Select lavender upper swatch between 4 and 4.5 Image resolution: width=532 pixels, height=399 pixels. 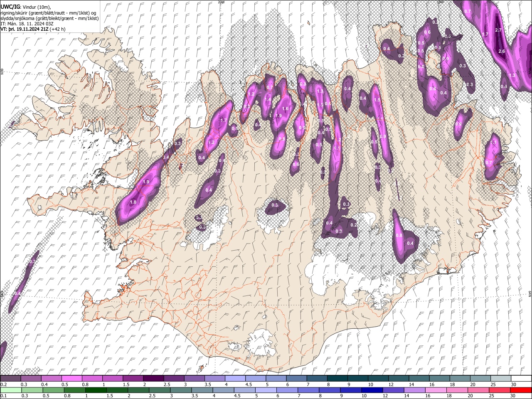point(235,379)
